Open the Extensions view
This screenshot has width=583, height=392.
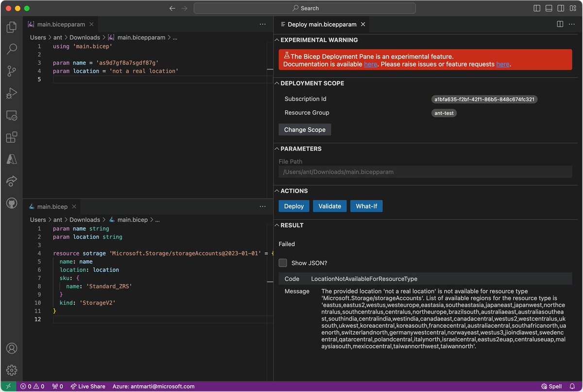pyautogui.click(x=12, y=137)
